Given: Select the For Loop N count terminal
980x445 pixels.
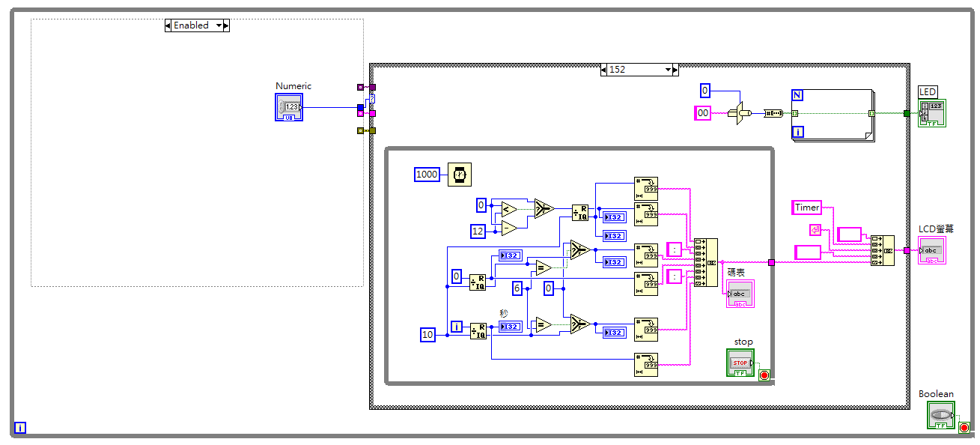Looking at the screenshot, I should coord(797,95).
